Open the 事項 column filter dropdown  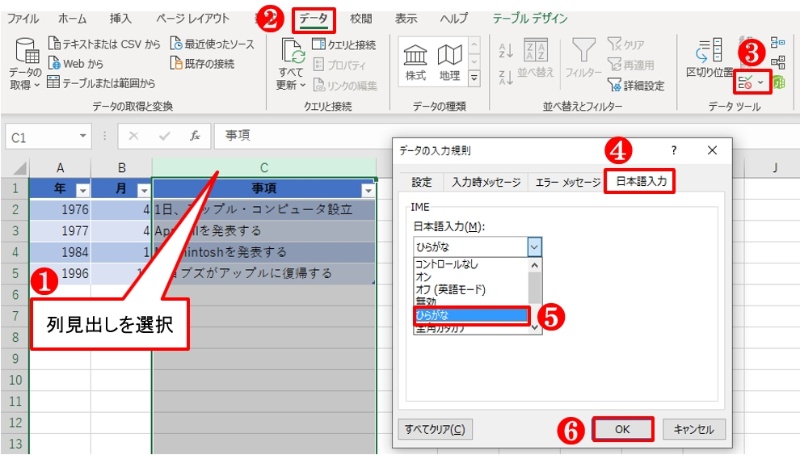coord(367,190)
